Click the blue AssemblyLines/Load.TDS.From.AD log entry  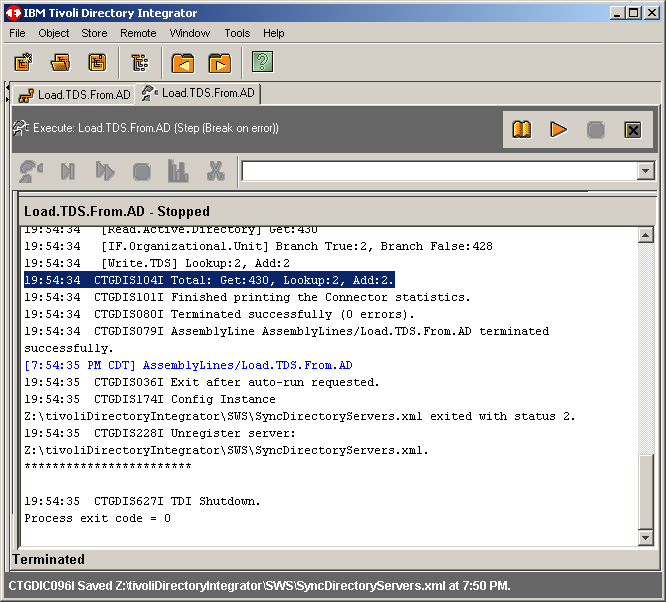tap(188, 365)
